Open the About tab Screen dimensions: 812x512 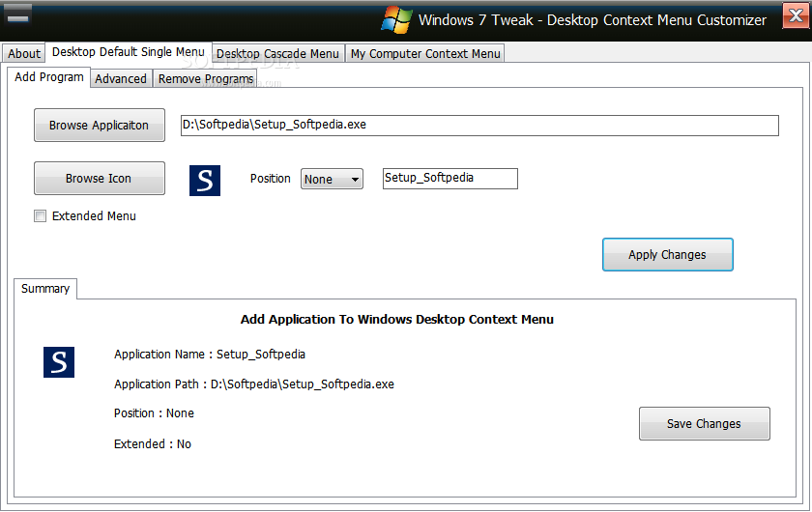click(24, 54)
